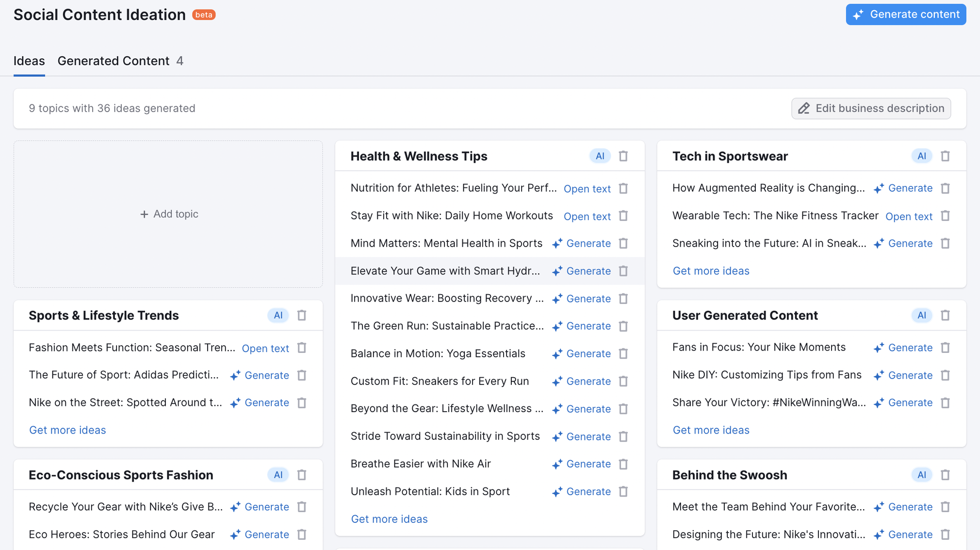
Task: Get more ideas for Health & Wellness Tips
Action: click(389, 519)
